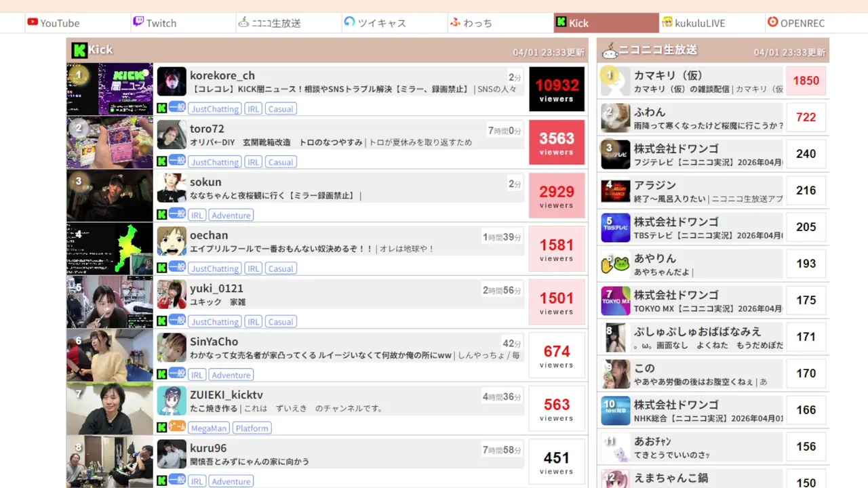Viewport: 868px width, 488px height.
Task: Open SinYaCho avatar icon
Action: point(172,348)
